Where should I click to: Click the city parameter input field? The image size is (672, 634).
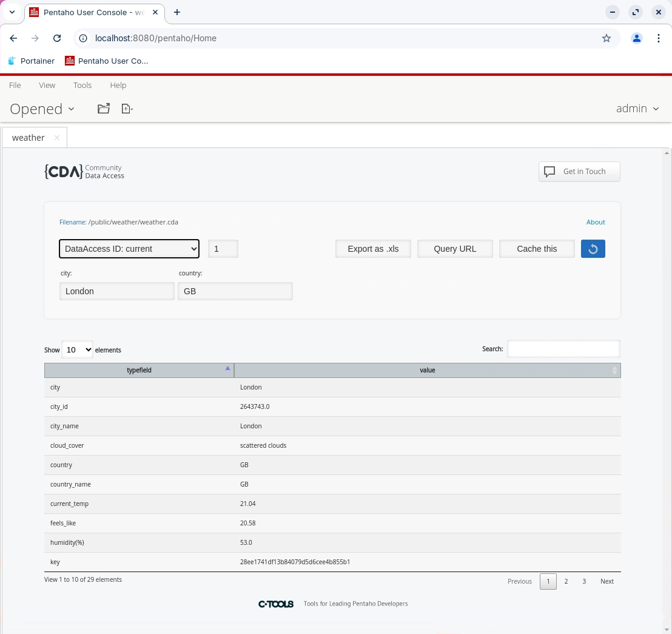click(117, 291)
